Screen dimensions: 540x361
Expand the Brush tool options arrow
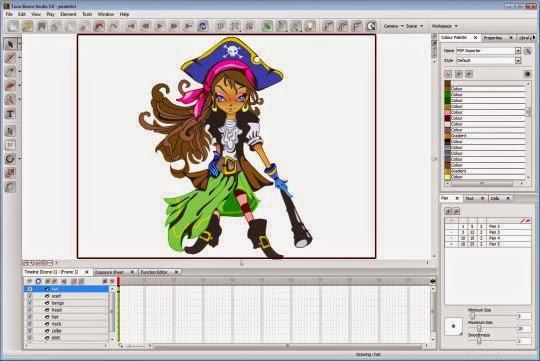tap(19, 58)
